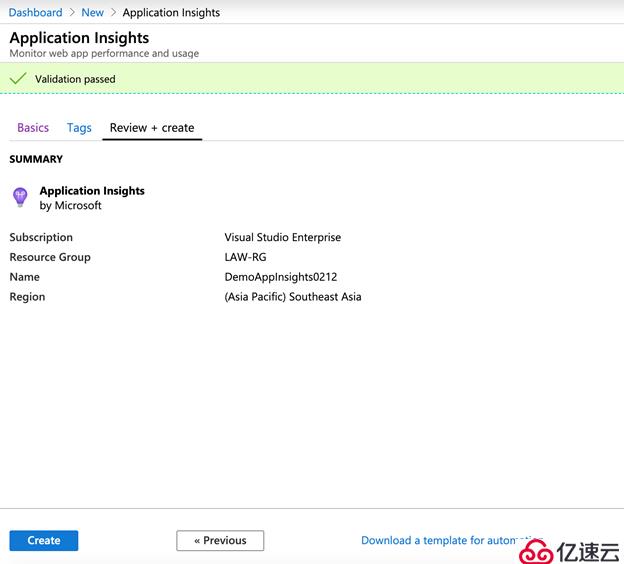Open the Basics tab
The image size is (624, 564).
click(33, 128)
